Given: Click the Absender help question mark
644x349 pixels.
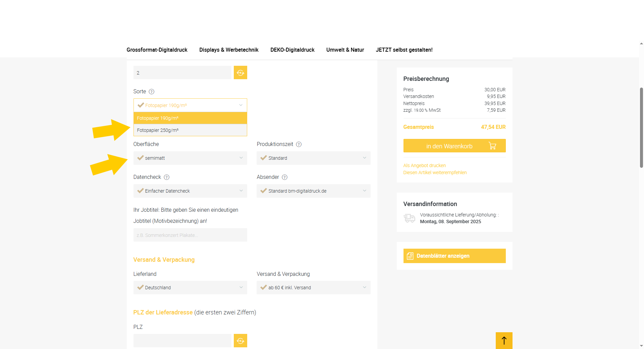Looking at the screenshot, I should pyautogui.click(x=284, y=177).
